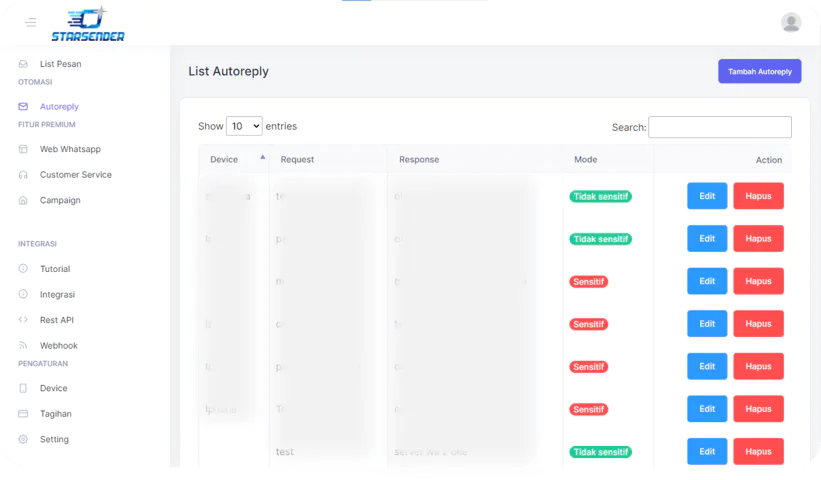Click the hamburger menu icon
Image resolution: width=821 pixels, height=480 pixels.
[30, 22]
